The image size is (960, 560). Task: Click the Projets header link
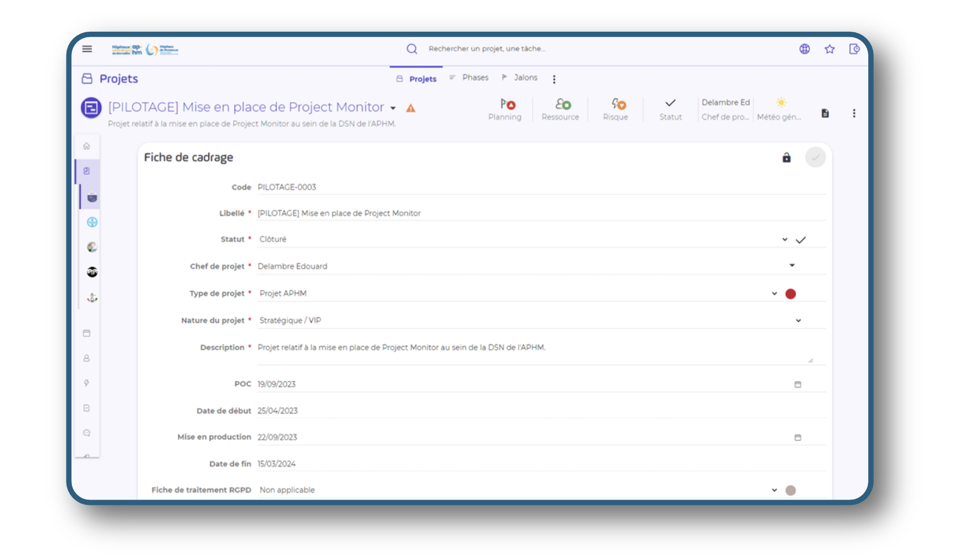[x=119, y=78]
